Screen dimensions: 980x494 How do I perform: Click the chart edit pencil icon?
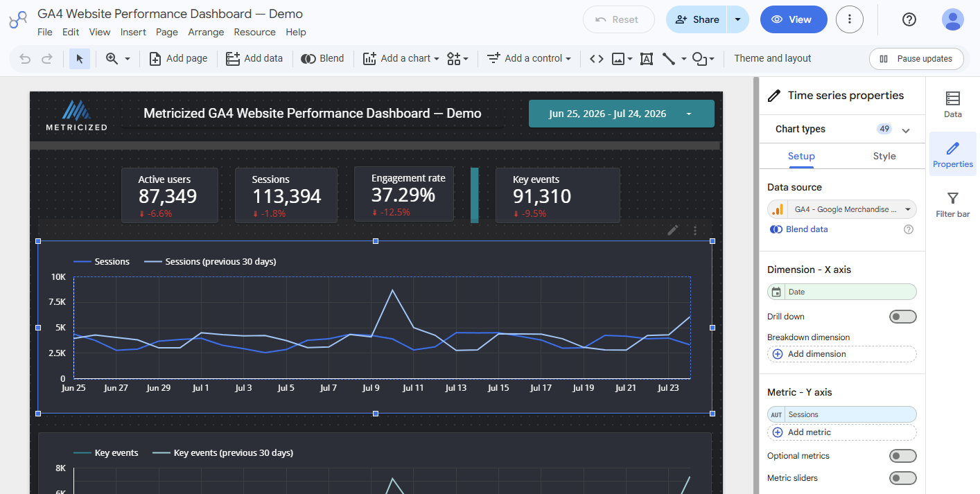(672, 231)
